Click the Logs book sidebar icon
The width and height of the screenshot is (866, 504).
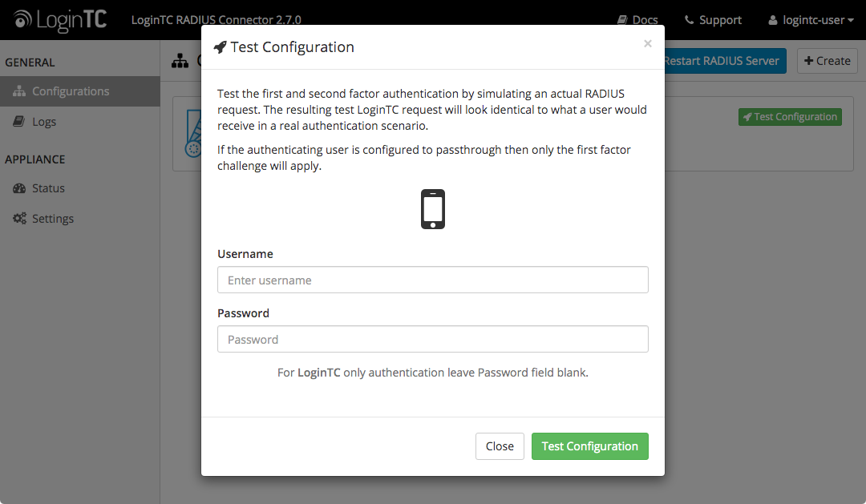coord(18,121)
